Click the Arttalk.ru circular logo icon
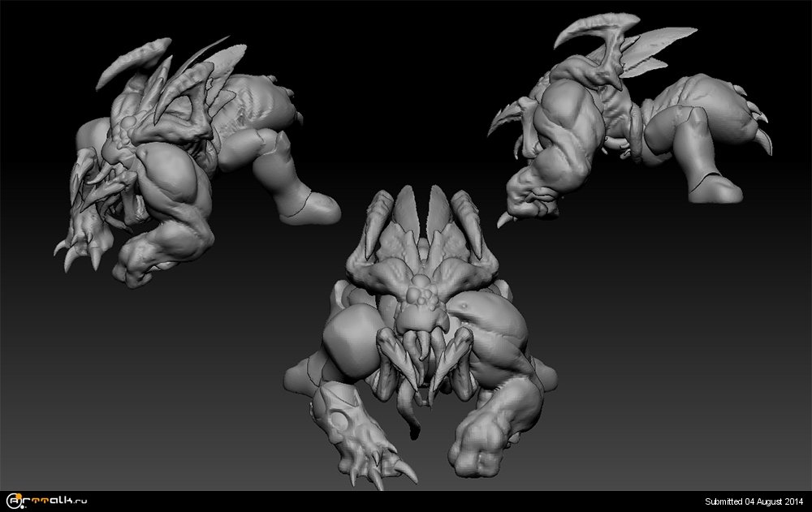This screenshot has height=512, width=812. [x=13, y=501]
